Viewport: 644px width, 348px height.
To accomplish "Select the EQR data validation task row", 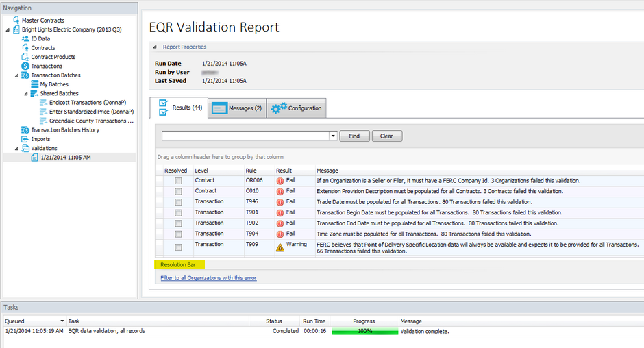I will tap(323, 331).
